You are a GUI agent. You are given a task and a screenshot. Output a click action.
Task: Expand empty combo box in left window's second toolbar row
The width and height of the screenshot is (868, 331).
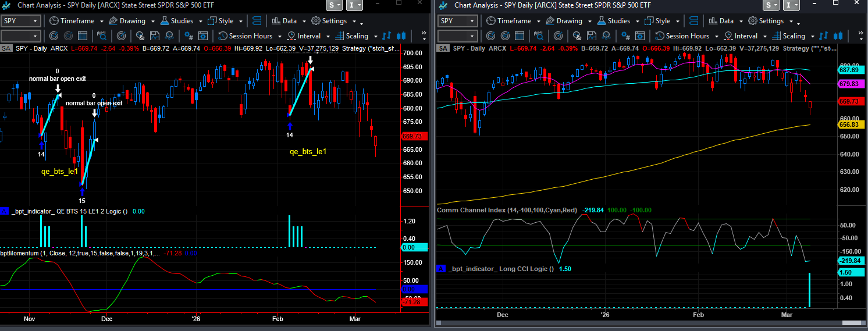[35, 36]
